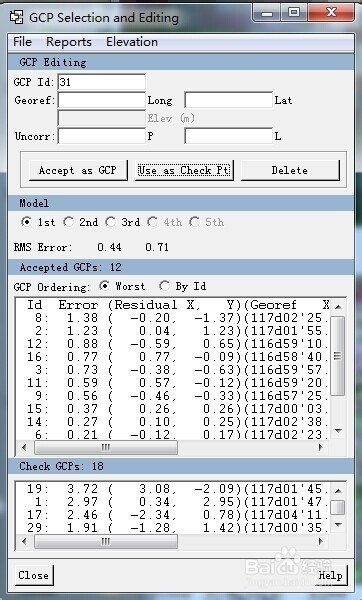Click down arrow of accepted GCPs scrollbar
Screen dimensions: 362x600
(x=338, y=431)
